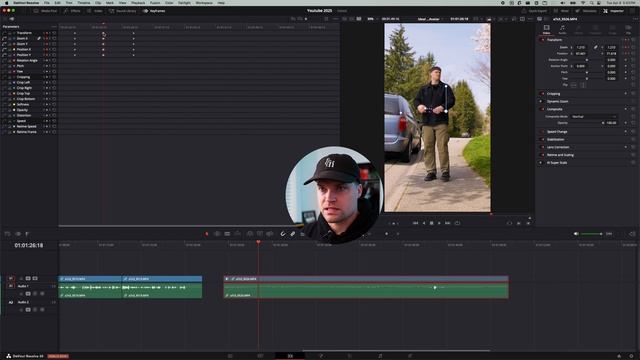The width and height of the screenshot is (640, 360).
Task: Open project settings gear in bottom-right corner
Action: tap(631, 356)
